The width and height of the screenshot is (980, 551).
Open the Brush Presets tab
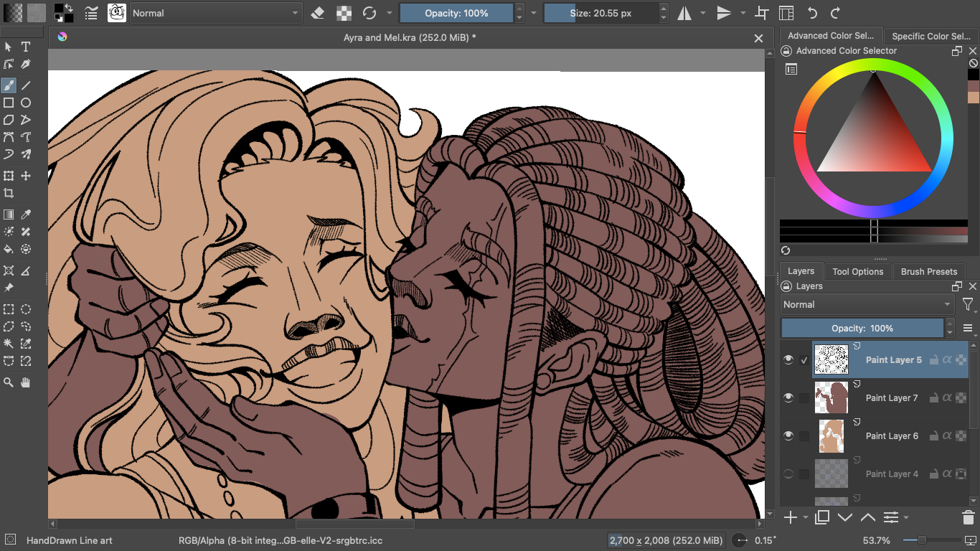pos(928,271)
